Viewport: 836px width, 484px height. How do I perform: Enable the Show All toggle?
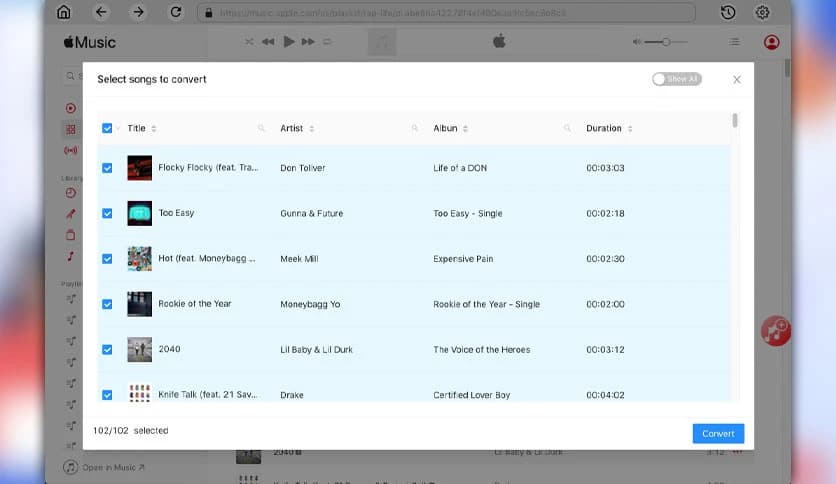pyautogui.click(x=677, y=79)
